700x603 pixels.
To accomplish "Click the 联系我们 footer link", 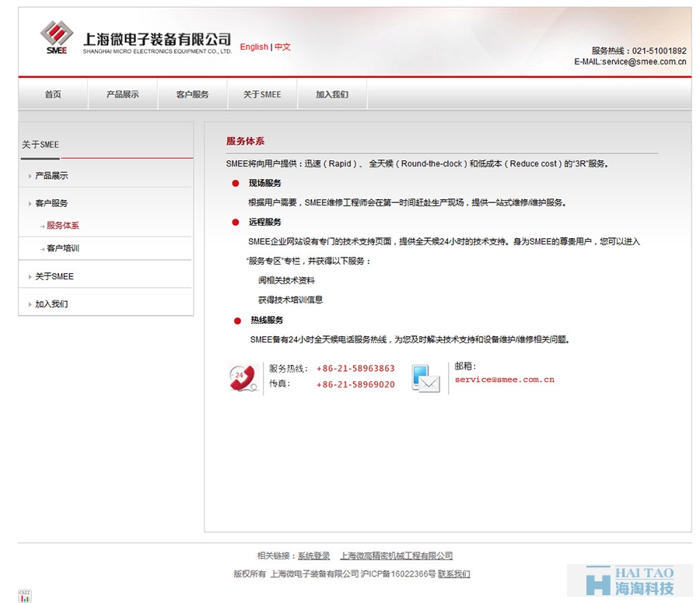I will tap(454, 574).
